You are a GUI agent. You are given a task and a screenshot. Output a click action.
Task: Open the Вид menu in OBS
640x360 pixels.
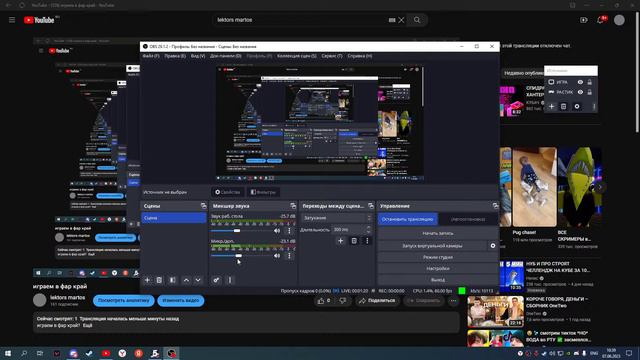tap(198, 56)
